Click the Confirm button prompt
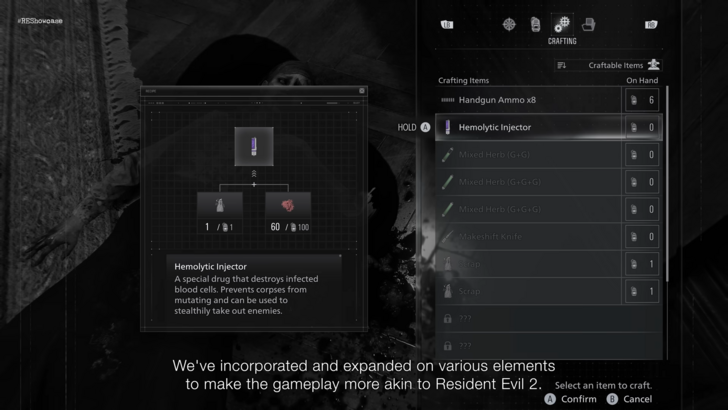 571,399
